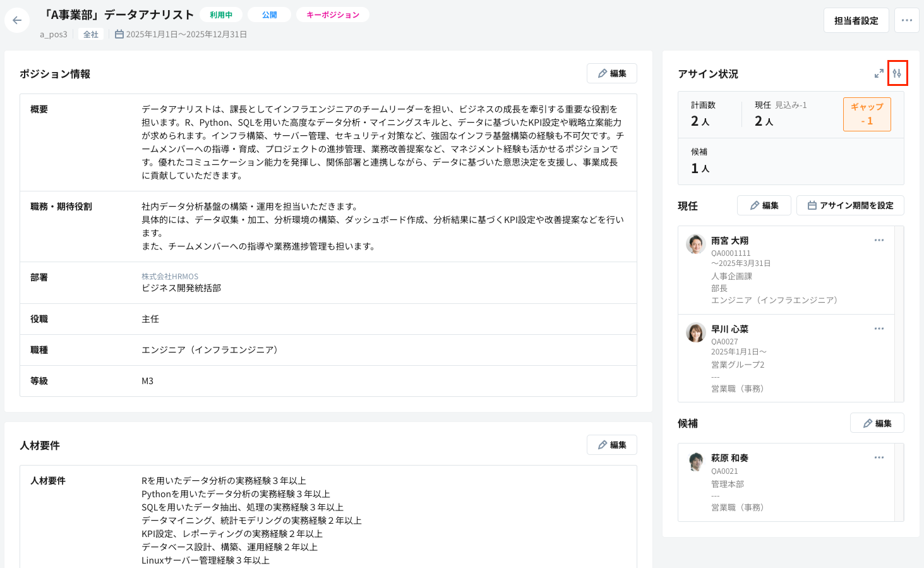Click 編集 next to the 現任 section
Screen dimensions: 924x568
[764, 205]
